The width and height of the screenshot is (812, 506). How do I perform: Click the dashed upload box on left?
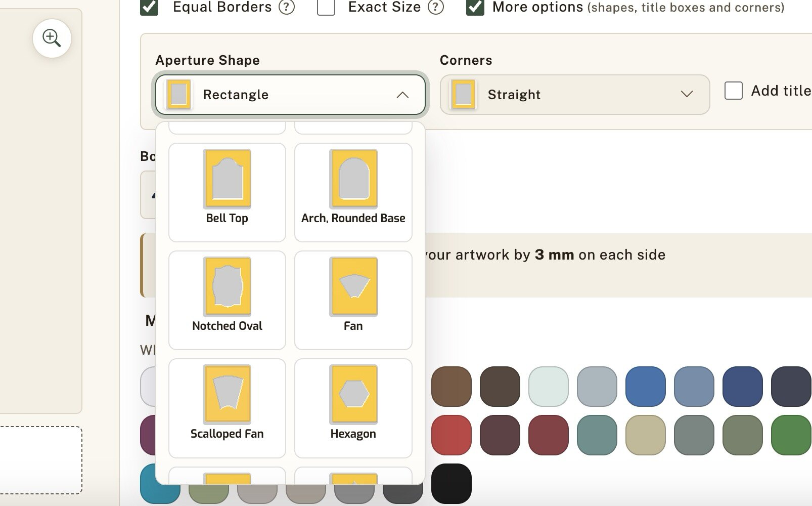pyautogui.click(x=40, y=460)
